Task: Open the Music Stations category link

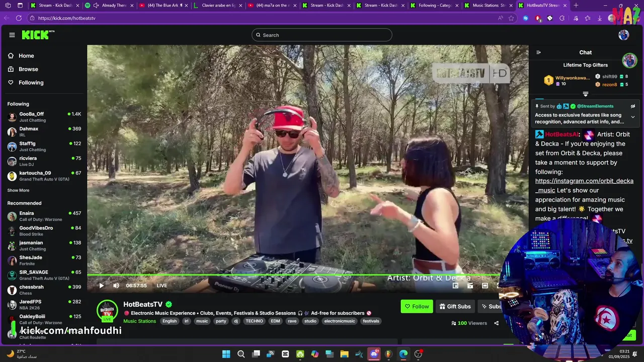Action: pyautogui.click(x=139, y=321)
